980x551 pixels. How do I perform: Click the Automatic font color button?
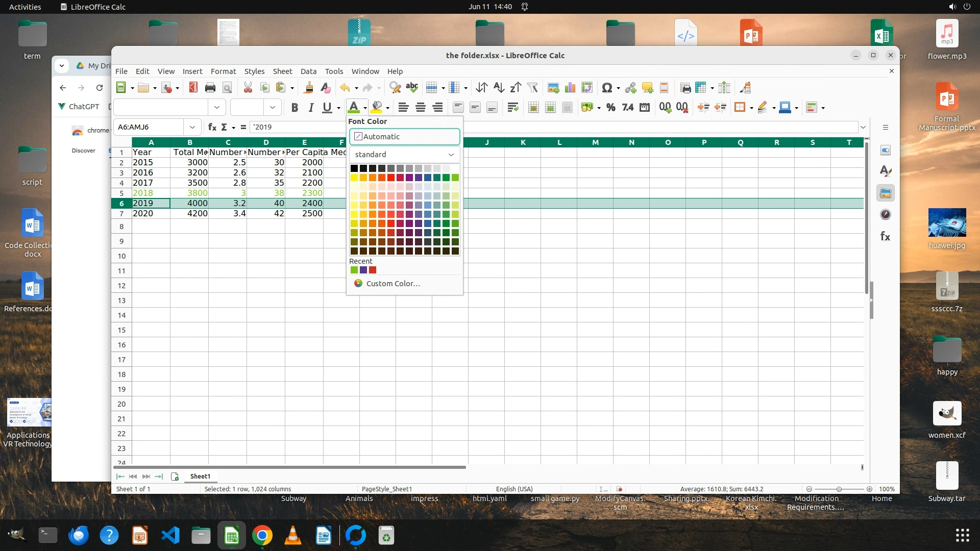coord(404,137)
